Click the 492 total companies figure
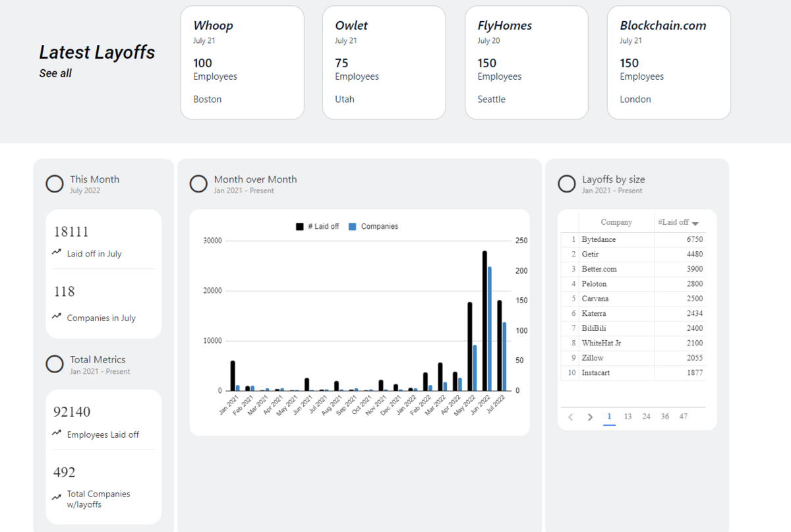This screenshot has width=791, height=532. [x=65, y=472]
